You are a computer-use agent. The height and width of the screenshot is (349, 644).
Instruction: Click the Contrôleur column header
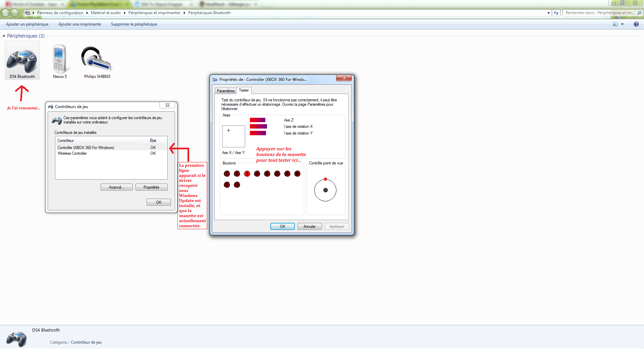pos(97,141)
